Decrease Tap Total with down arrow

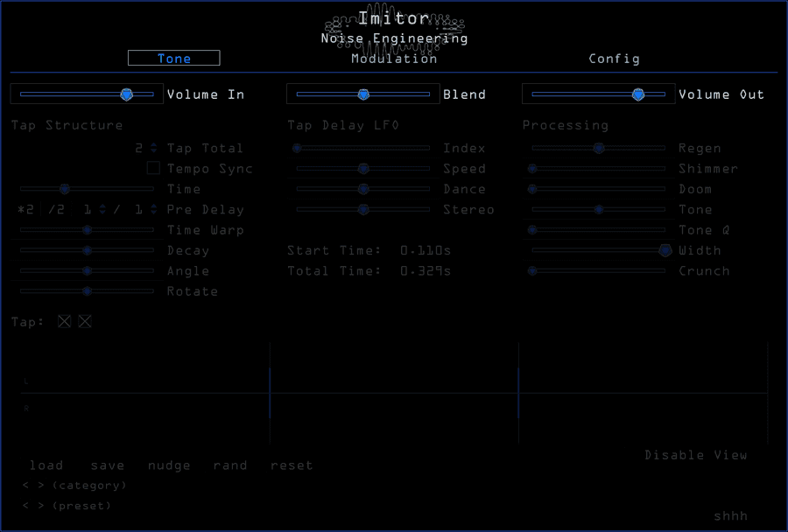coord(154,150)
